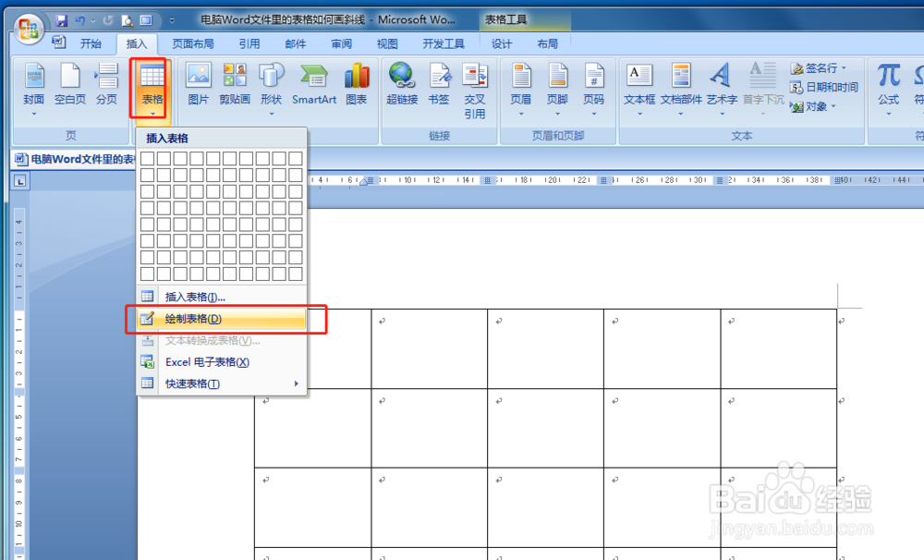Open the 布局 table tools tab

coord(547,43)
